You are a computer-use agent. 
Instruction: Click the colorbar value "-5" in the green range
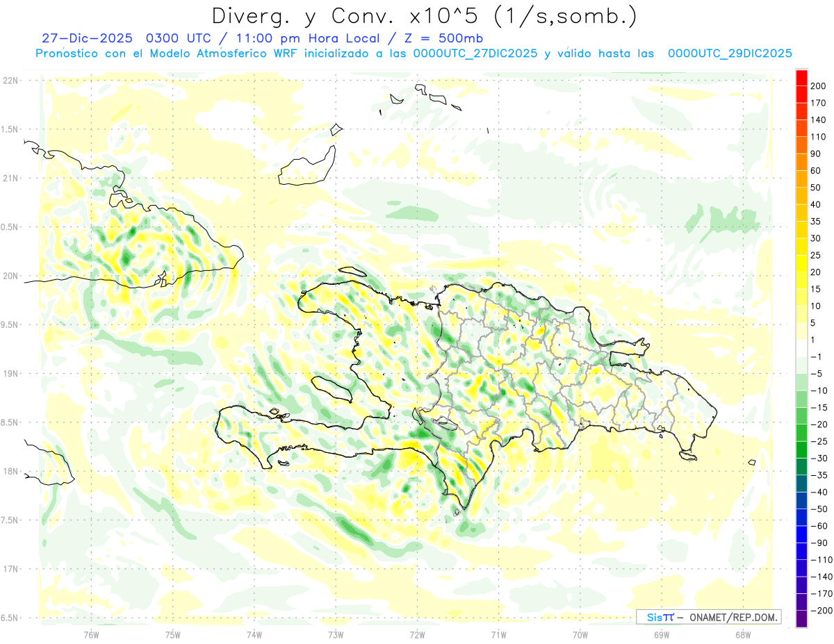pyautogui.click(x=817, y=374)
